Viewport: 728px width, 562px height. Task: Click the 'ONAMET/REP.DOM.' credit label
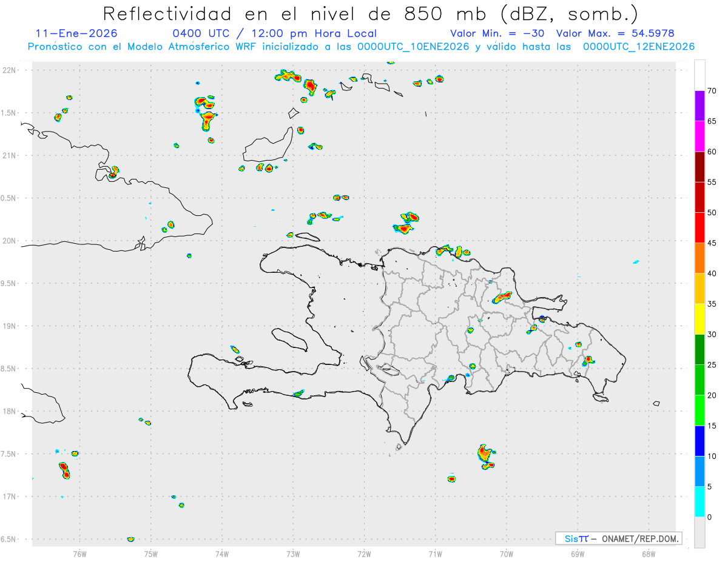(x=639, y=538)
